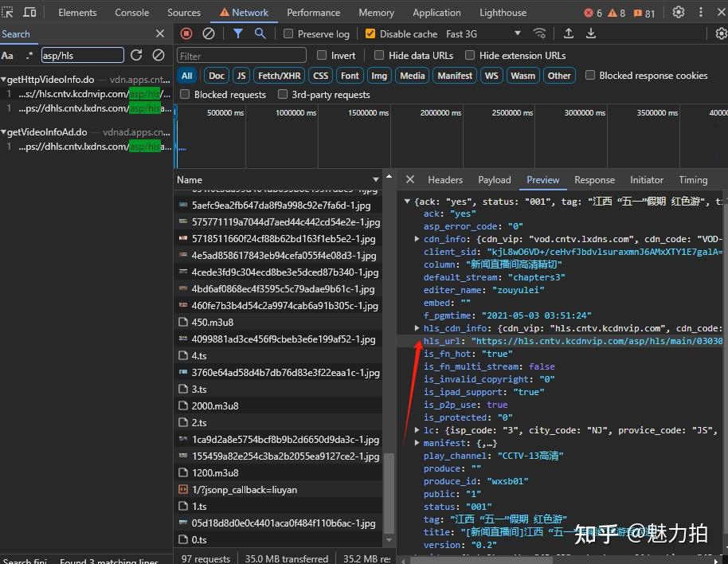Viewport: 728px width, 564px height.
Task: Open the Headers tab of request details
Action: point(445,180)
